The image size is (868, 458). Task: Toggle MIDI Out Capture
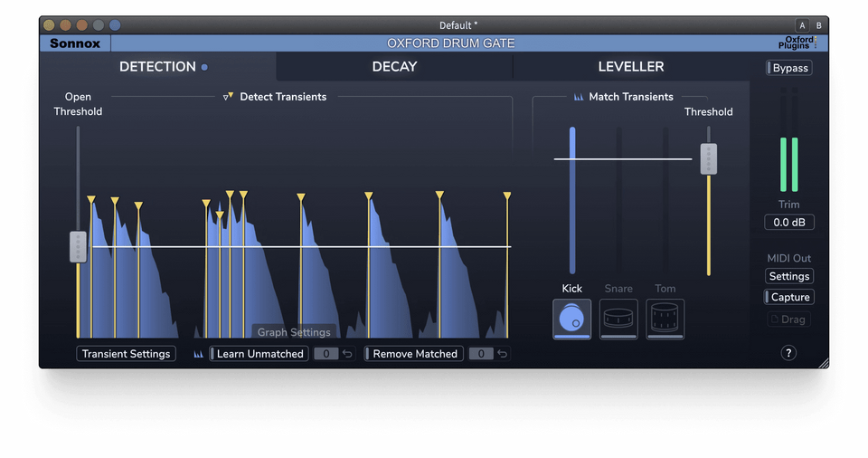click(x=788, y=297)
